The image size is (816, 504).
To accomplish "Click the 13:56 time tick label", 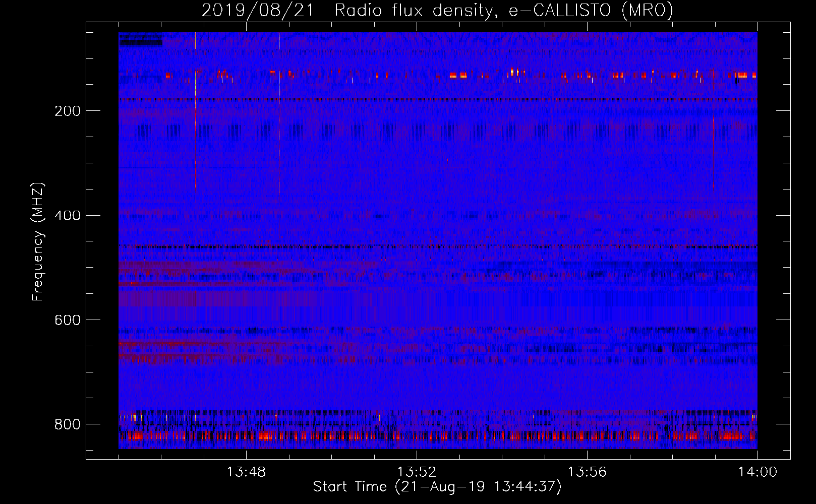I will coord(587,472).
